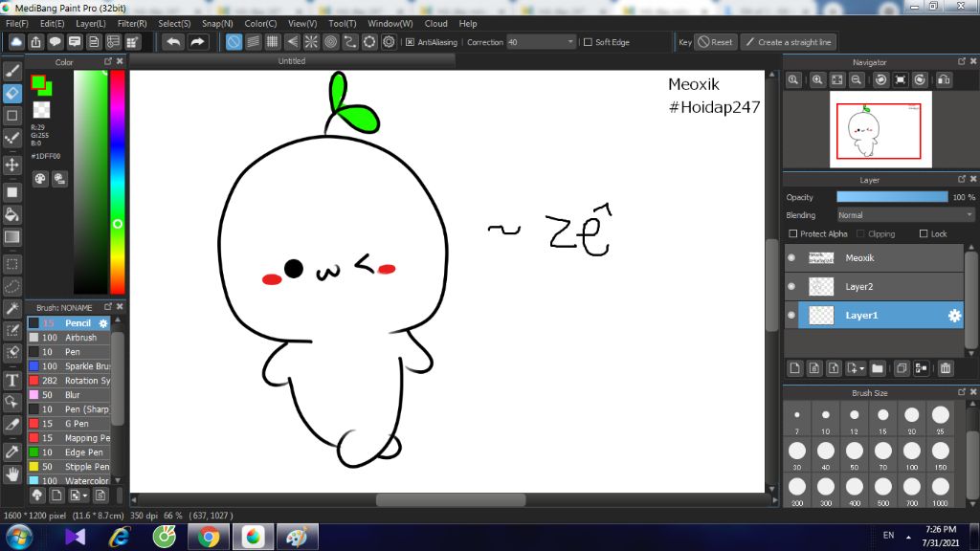Toggle AntiAliasing checkbox
Image resolution: width=980 pixels, height=551 pixels.
pos(410,42)
